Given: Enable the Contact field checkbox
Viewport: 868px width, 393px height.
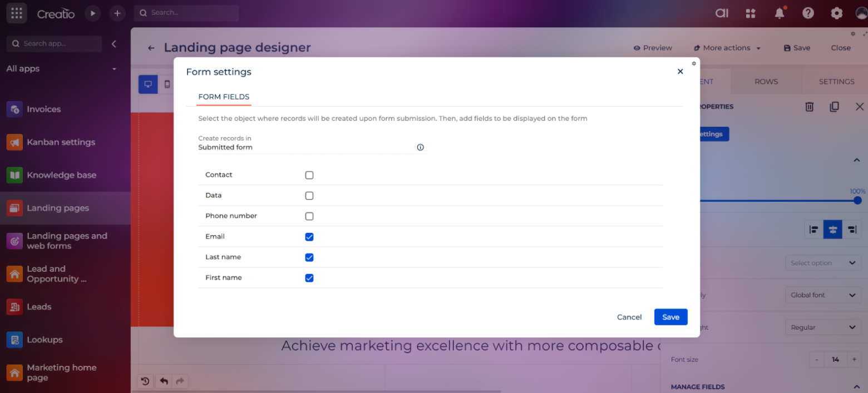Looking at the screenshot, I should pos(309,175).
